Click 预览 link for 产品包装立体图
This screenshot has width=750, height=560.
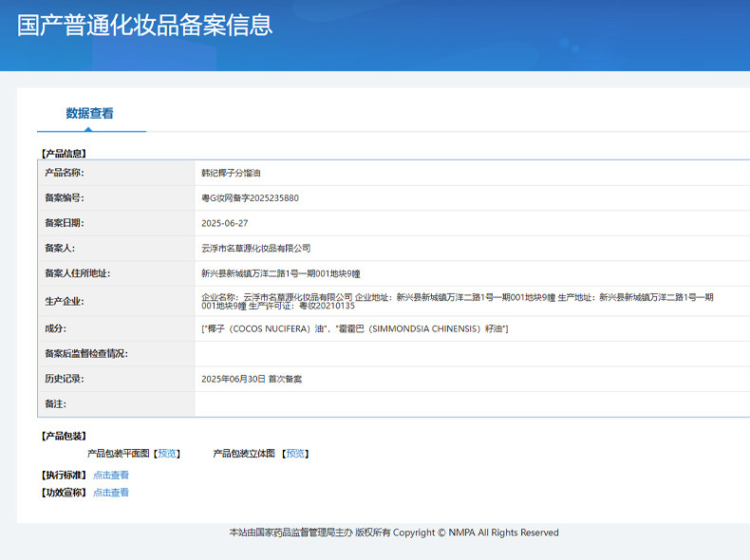295,454
